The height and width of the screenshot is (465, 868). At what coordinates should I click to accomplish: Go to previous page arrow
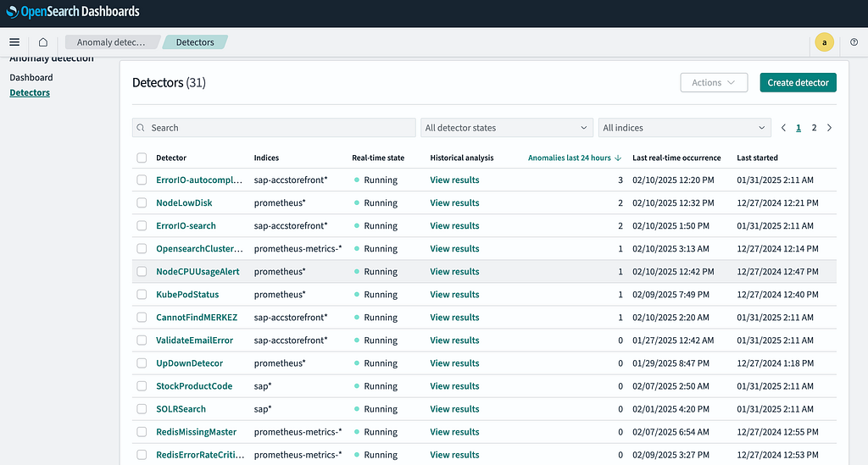pyautogui.click(x=783, y=128)
